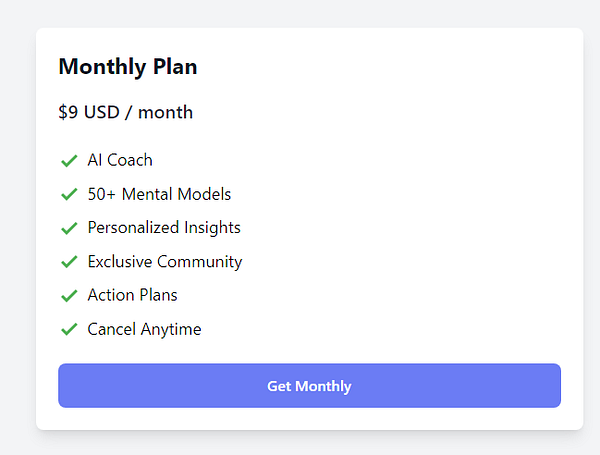Click the word Plan in the card heading

coord(174,67)
